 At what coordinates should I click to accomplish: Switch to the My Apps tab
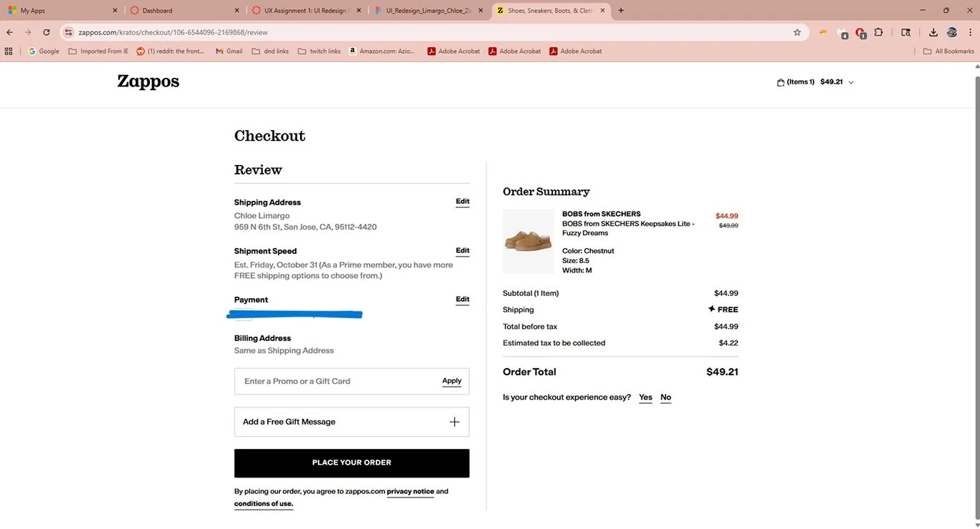pos(61,11)
